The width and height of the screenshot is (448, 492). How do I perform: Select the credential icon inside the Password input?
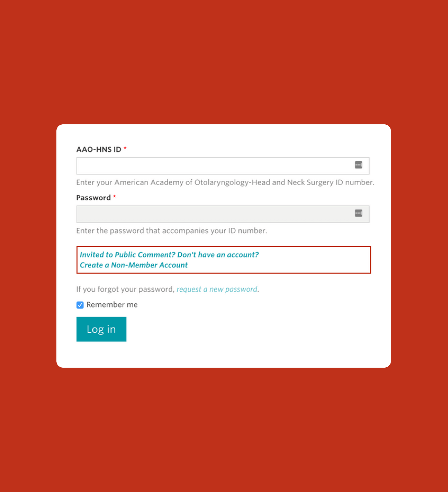[x=359, y=213]
